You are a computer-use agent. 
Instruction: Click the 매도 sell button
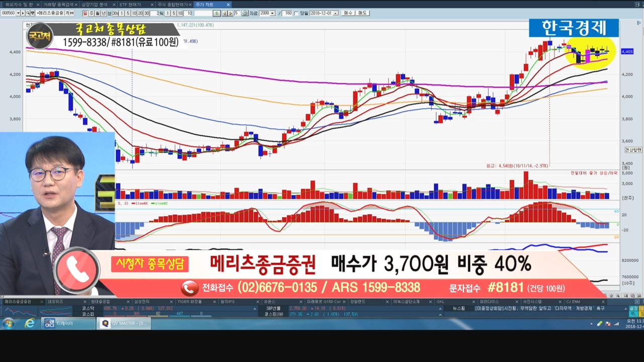362,13
